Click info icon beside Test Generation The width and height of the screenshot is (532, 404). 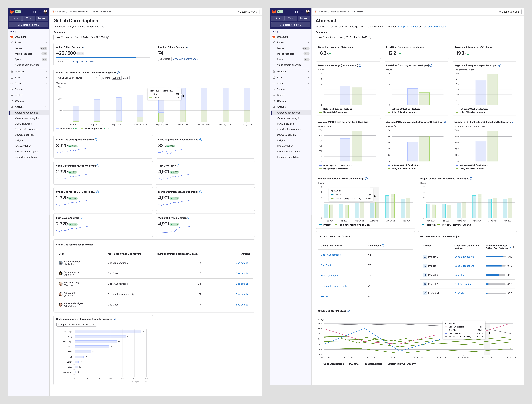(178, 166)
